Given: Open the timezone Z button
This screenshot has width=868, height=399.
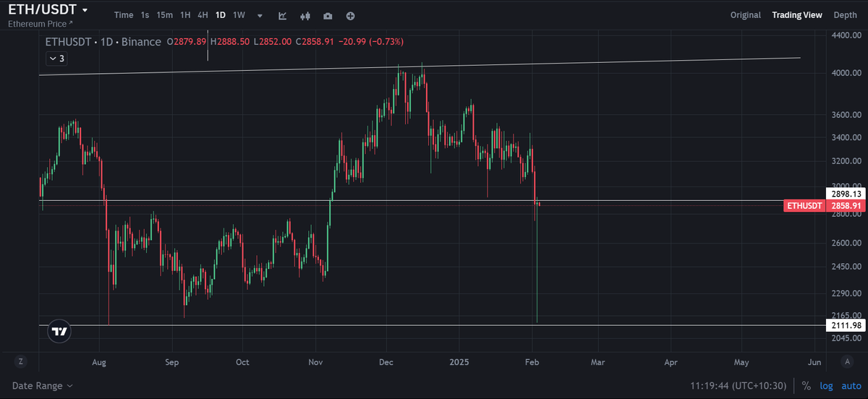Looking at the screenshot, I should click(x=21, y=361).
